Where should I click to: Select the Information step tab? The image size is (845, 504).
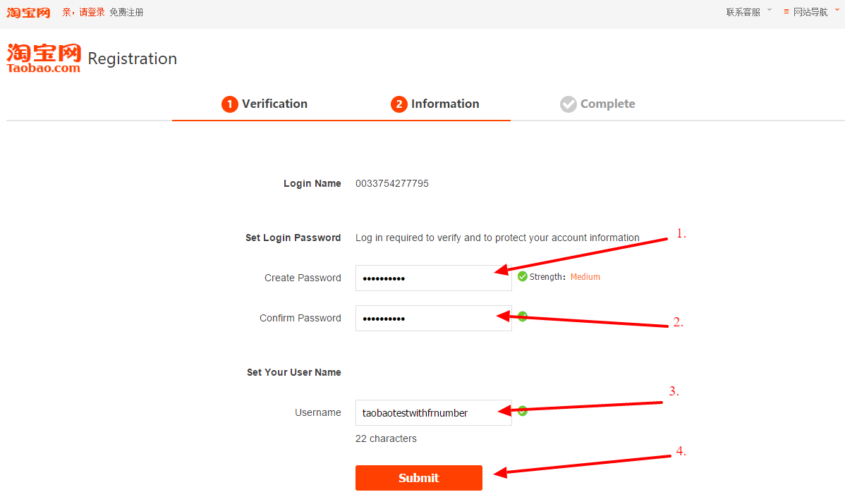445,104
